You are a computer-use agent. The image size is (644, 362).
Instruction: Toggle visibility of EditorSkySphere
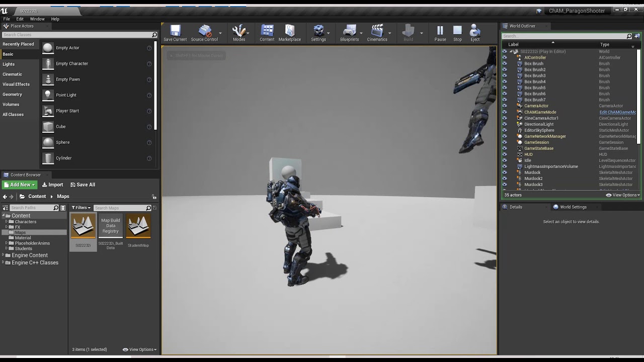[x=505, y=130]
